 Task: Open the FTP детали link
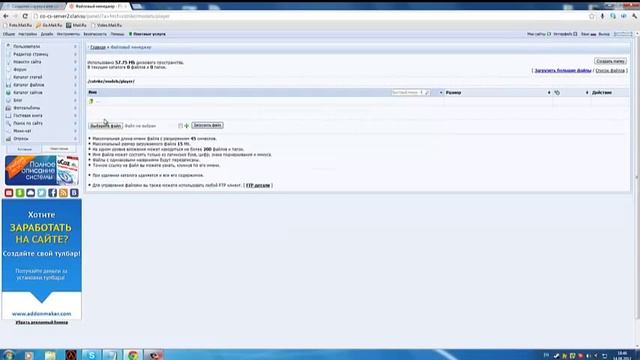[258, 185]
